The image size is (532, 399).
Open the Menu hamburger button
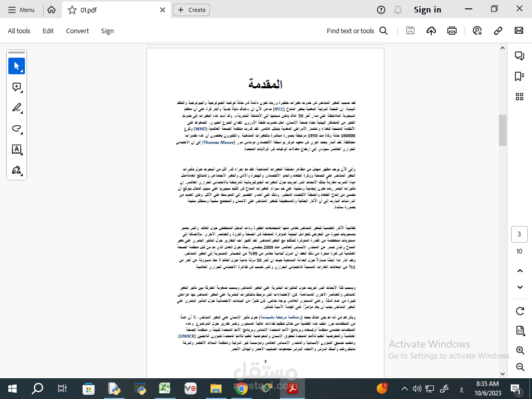[x=21, y=10]
